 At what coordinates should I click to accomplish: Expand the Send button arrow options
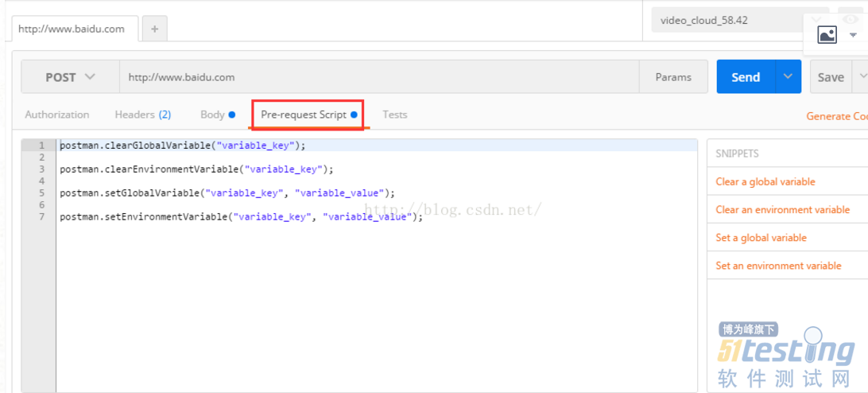pyautogui.click(x=789, y=76)
